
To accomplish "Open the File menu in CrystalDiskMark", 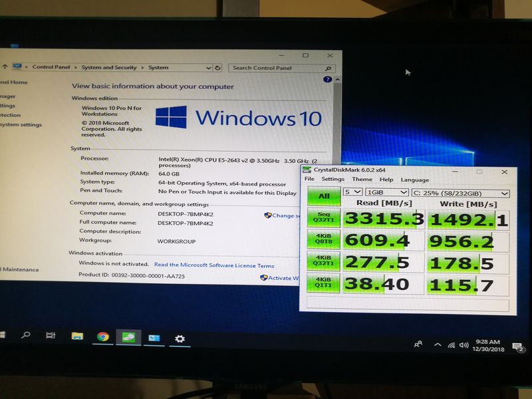I will (x=309, y=179).
